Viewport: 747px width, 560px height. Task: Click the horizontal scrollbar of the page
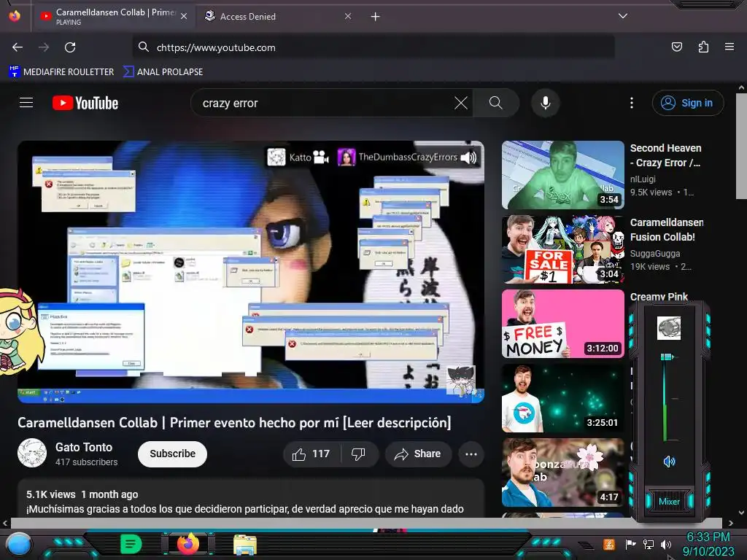click(x=366, y=523)
